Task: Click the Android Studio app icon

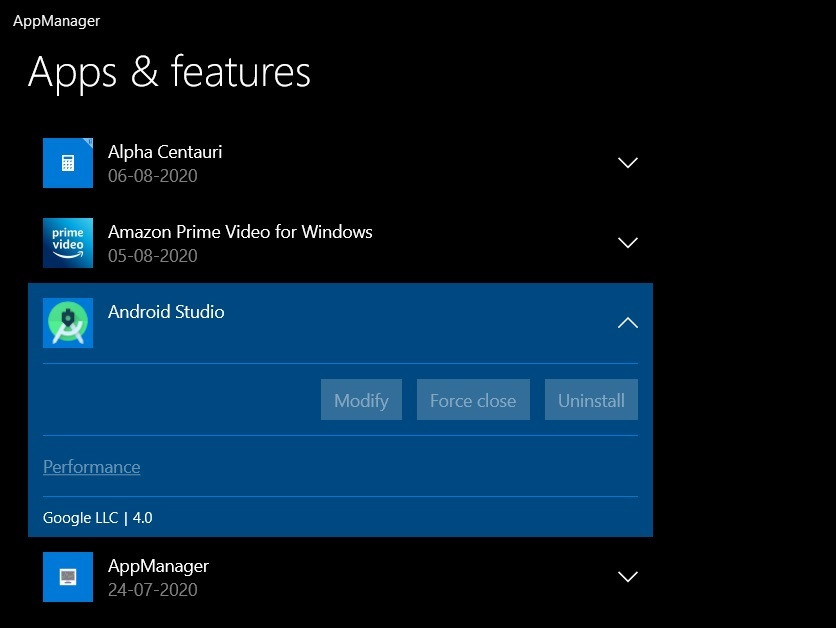Action: (67, 323)
